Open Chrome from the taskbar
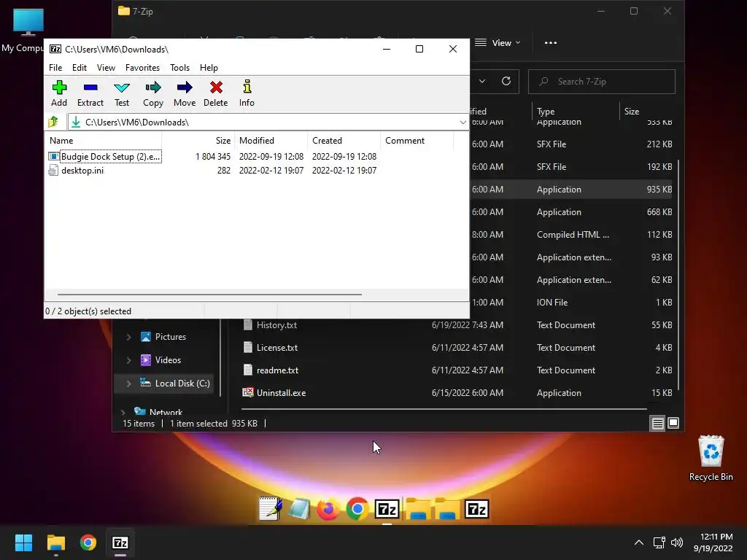Viewport: 747px width, 560px height. click(88, 542)
